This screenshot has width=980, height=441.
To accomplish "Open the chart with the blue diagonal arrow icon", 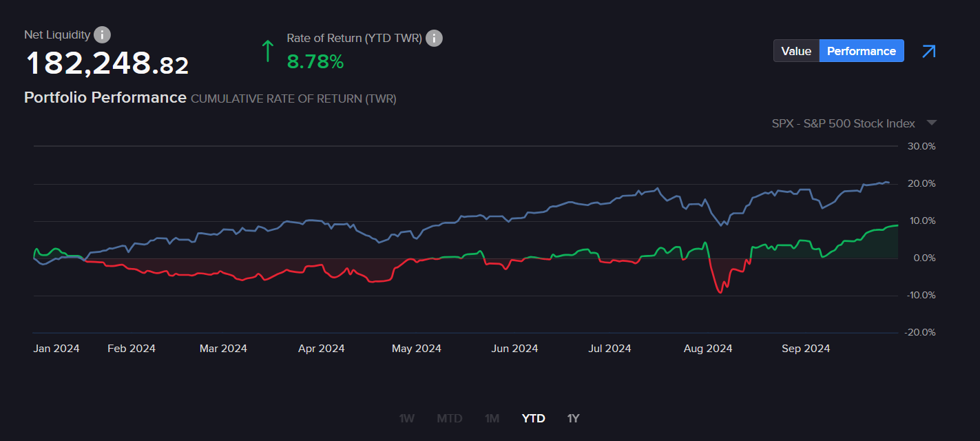I will click(x=928, y=51).
